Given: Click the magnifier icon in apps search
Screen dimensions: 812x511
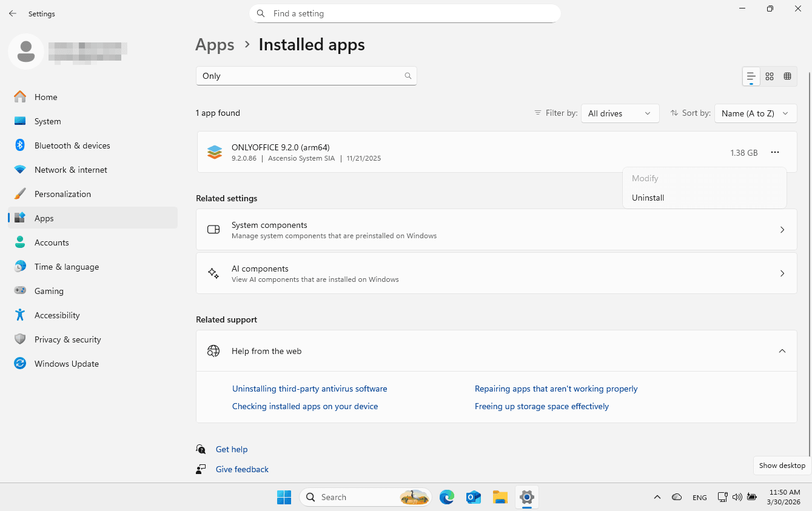Looking at the screenshot, I should pyautogui.click(x=408, y=76).
